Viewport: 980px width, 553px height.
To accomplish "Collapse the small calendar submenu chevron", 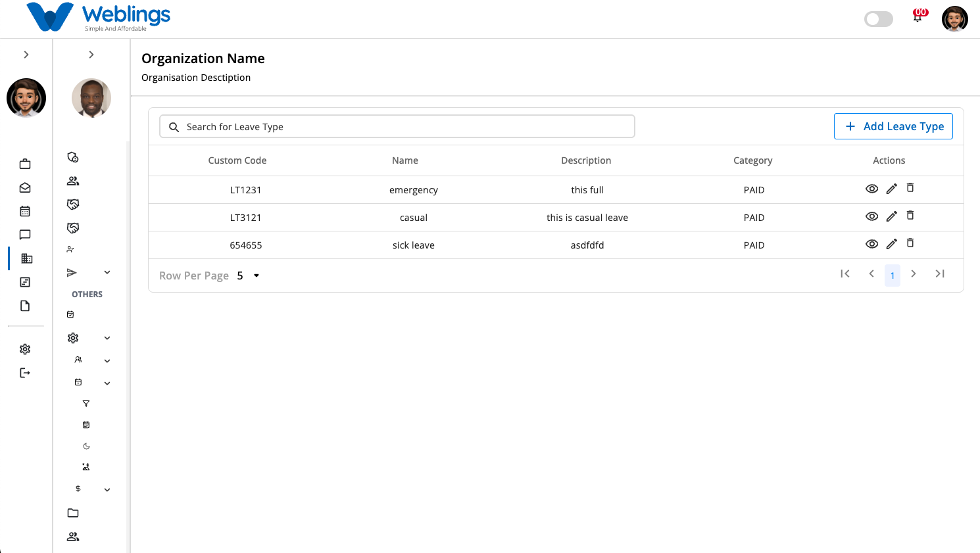I will [107, 383].
